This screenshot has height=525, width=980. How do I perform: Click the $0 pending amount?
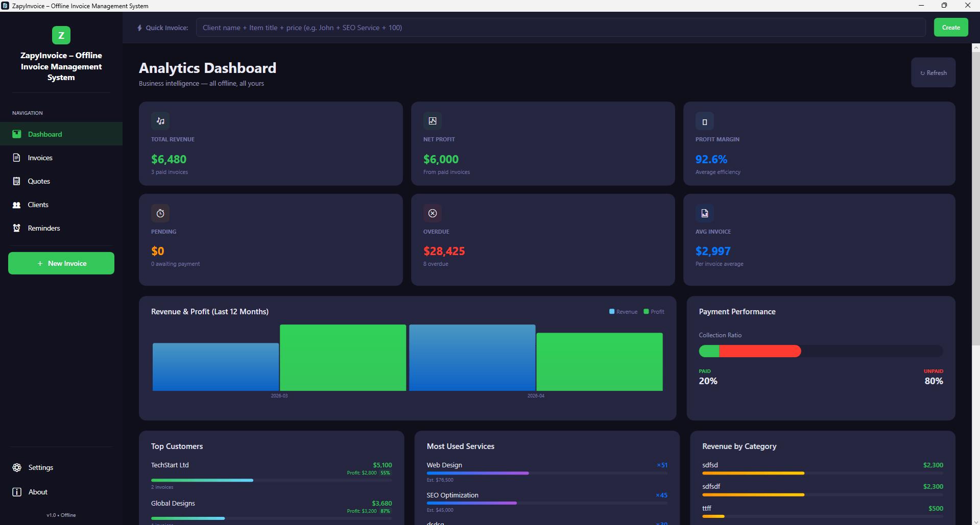pos(157,251)
